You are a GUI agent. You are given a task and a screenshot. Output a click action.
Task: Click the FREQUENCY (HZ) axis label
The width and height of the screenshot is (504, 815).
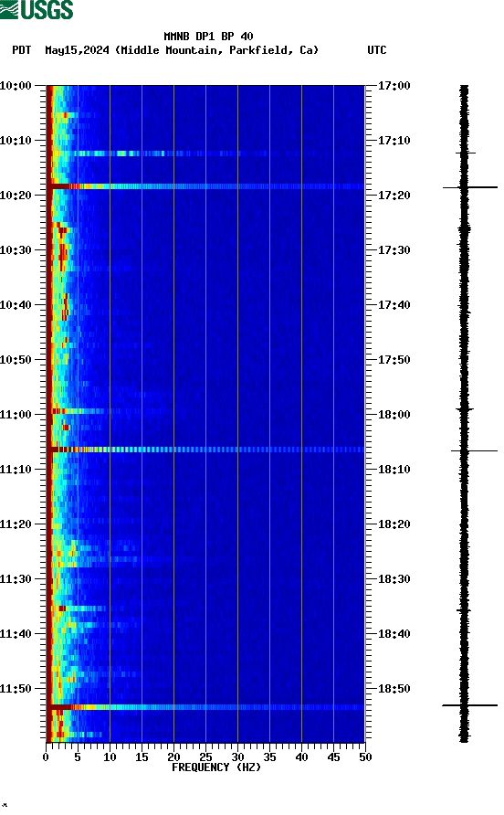[x=216, y=767]
